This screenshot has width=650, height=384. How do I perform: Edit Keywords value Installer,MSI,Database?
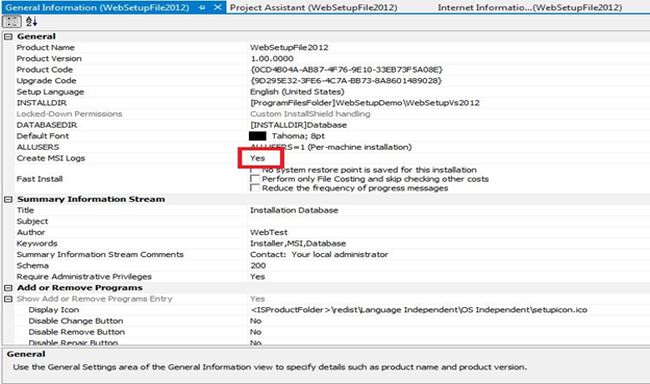[x=298, y=243]
